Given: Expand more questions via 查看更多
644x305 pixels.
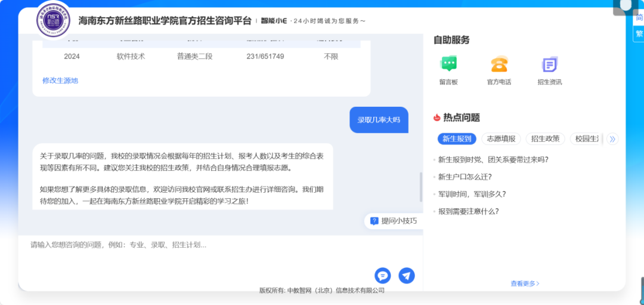Looking at the screenshot, I should tap(525, 284).
